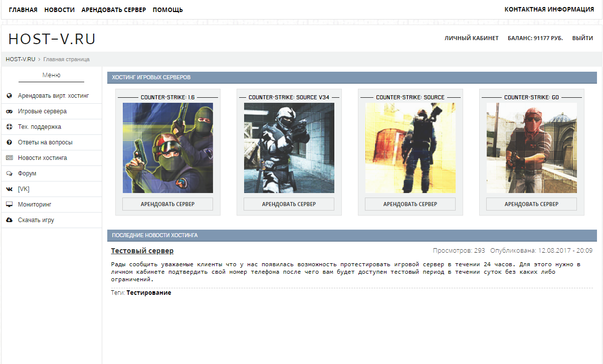Click the monitor icon for Мониторинг

9,205
